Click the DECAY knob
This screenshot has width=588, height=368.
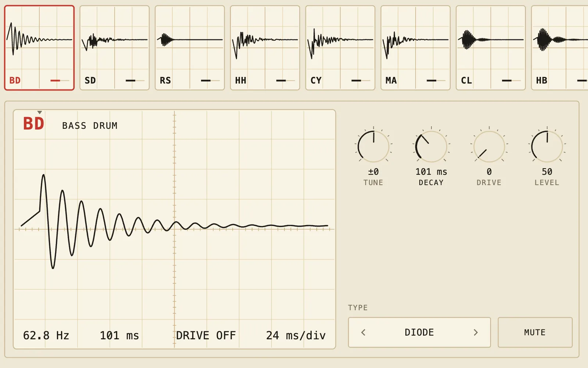point(431,147)
